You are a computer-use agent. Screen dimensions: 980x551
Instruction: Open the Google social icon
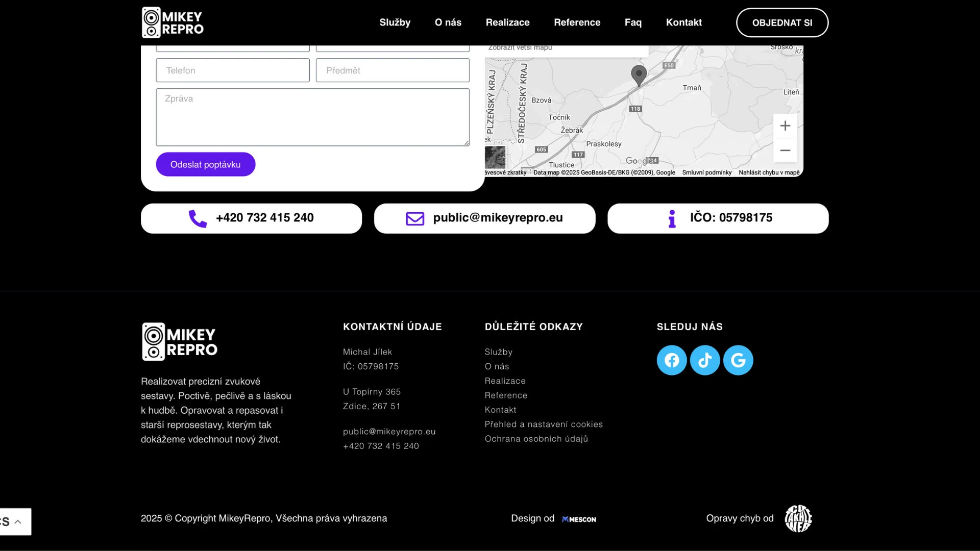pyautogui.click(x=738, y=360)
